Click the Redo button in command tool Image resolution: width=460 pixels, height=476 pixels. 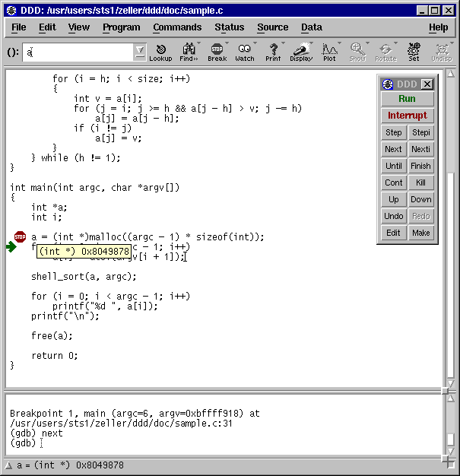(420, 216)
